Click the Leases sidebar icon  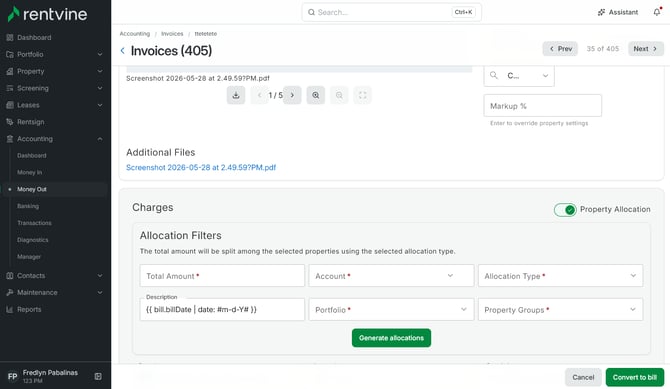tap(10, 105)
